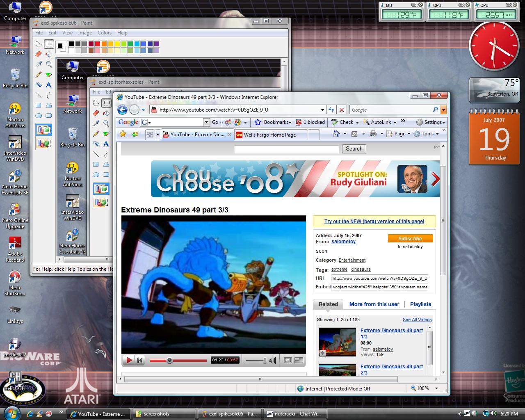Open the More from this user tab

(x=374, y=304)
